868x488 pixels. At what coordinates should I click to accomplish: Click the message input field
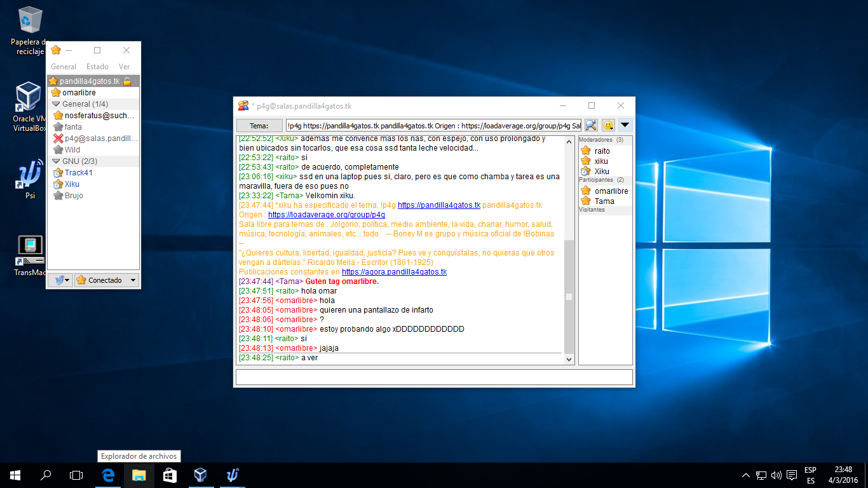(x=434, y=377)
